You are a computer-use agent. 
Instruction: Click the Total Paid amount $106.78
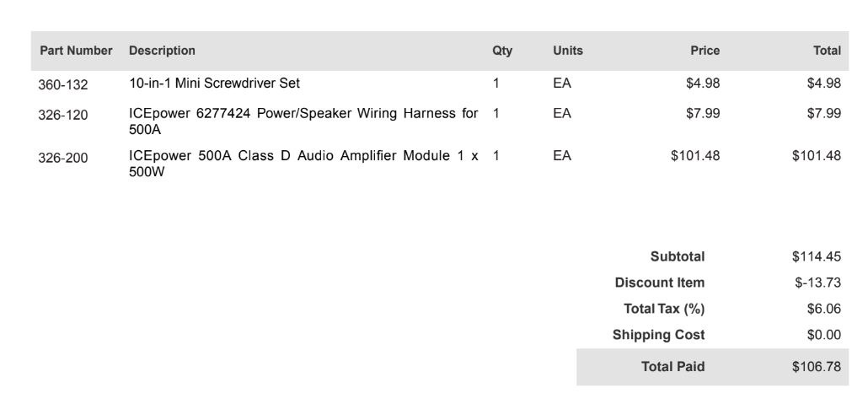pyautogui.click(x=816, y=366)
